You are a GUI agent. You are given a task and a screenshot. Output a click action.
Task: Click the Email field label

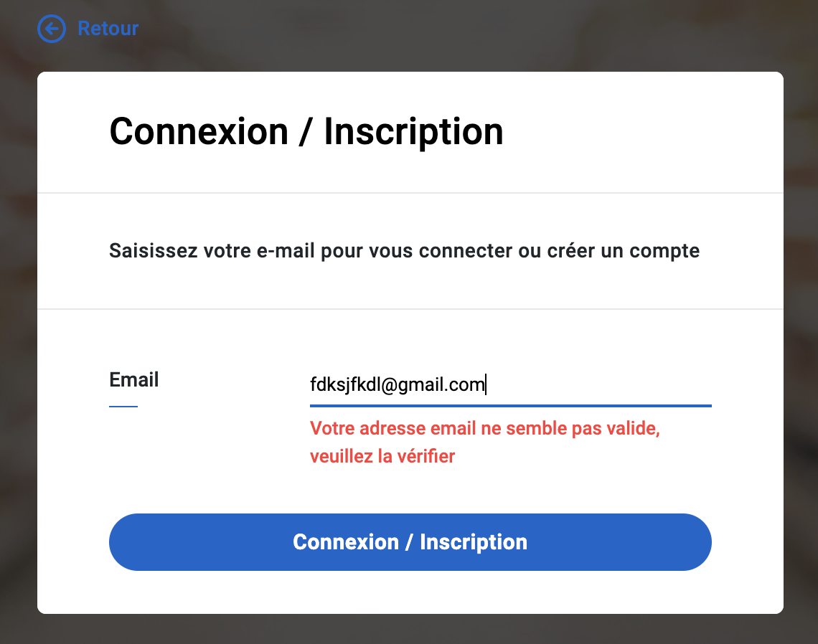tap(134, 379)
